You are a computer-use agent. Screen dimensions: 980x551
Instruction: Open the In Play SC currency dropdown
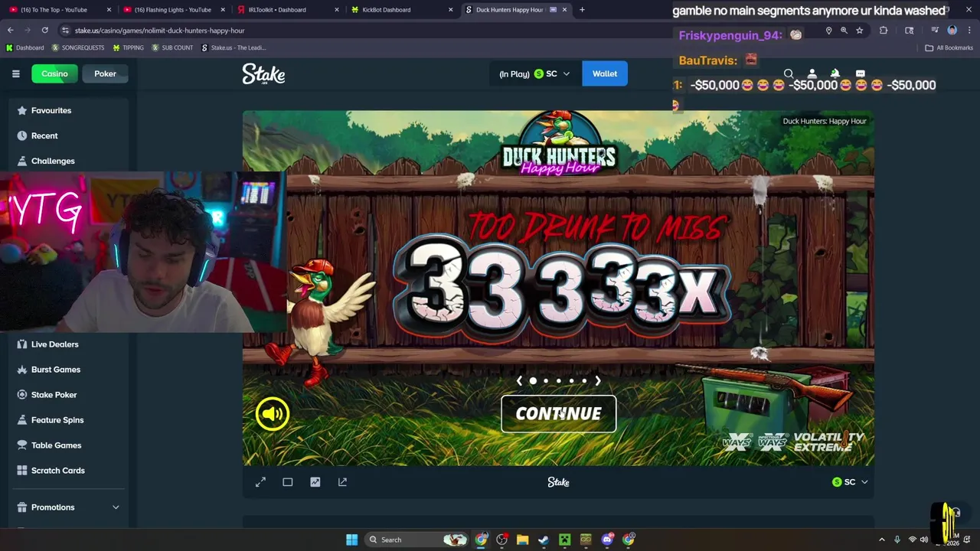point(534,73)
